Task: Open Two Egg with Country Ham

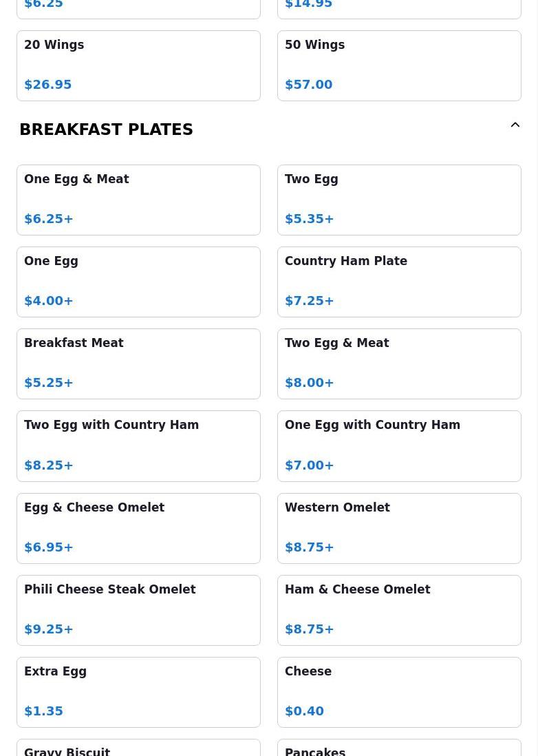Action: tap(138, 445)
